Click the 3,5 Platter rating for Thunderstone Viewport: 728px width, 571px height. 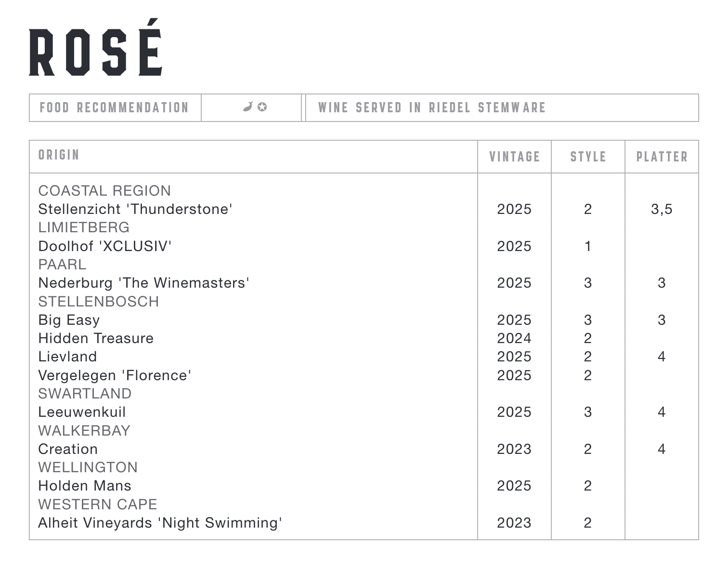click(662, 209)
